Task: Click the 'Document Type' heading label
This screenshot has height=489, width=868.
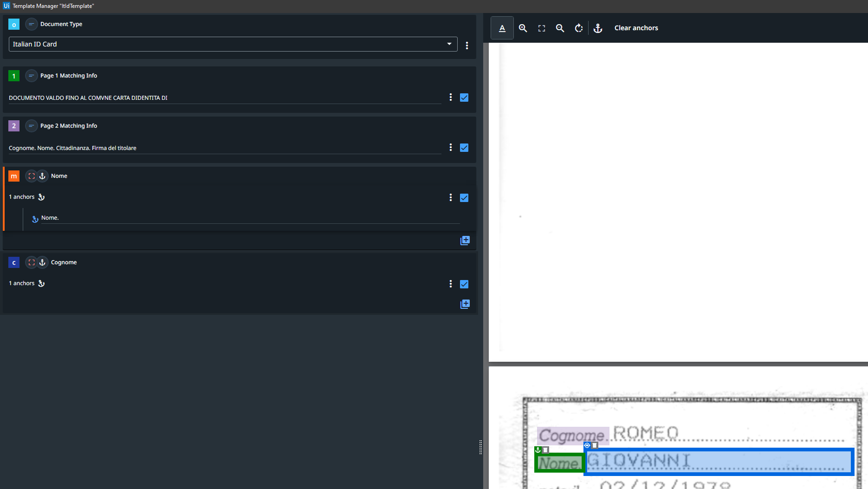Action: click(x=61, y=24)
